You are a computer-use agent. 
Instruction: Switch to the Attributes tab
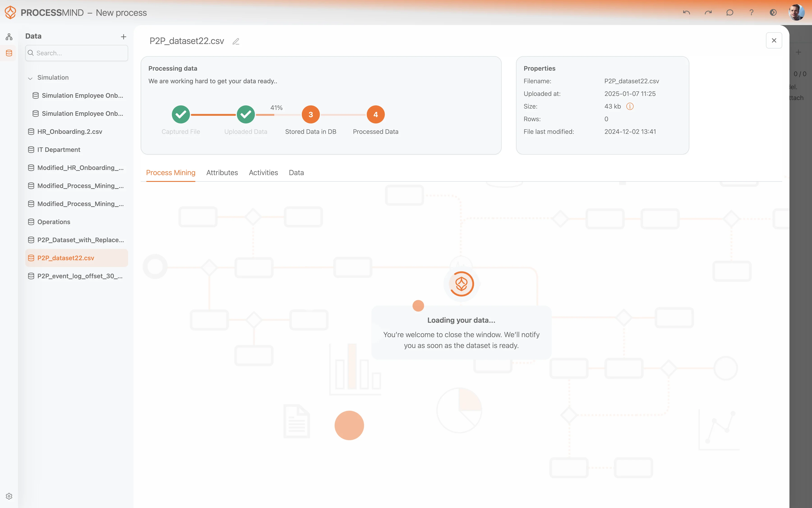222,173
